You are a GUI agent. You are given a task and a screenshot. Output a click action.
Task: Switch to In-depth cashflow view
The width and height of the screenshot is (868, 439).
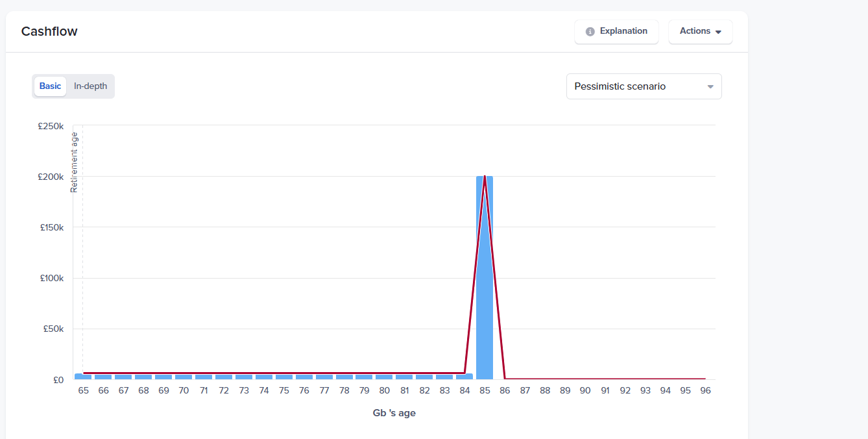[x=90, y=86]
